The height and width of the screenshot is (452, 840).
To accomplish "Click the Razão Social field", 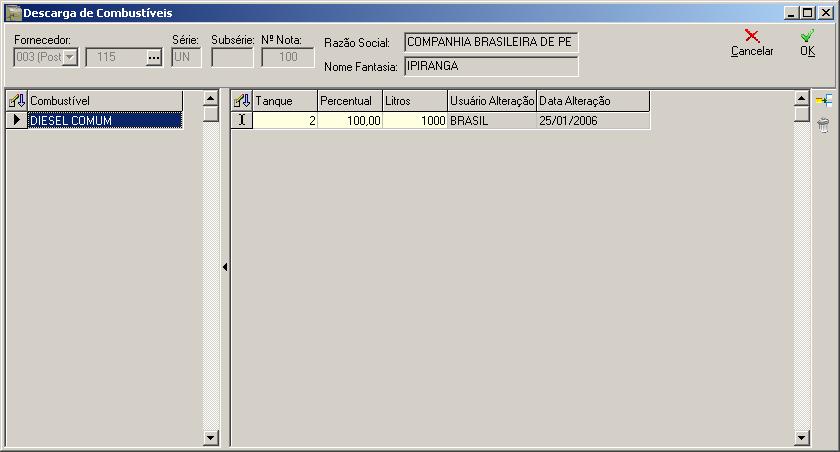I will pyautogui.click(x=491, y=42).
